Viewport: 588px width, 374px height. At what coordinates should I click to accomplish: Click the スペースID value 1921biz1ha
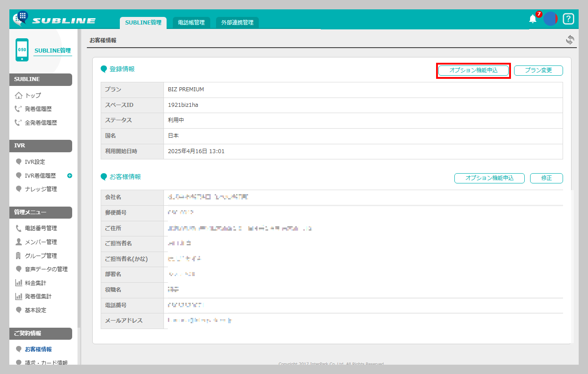tap(183, 105)
